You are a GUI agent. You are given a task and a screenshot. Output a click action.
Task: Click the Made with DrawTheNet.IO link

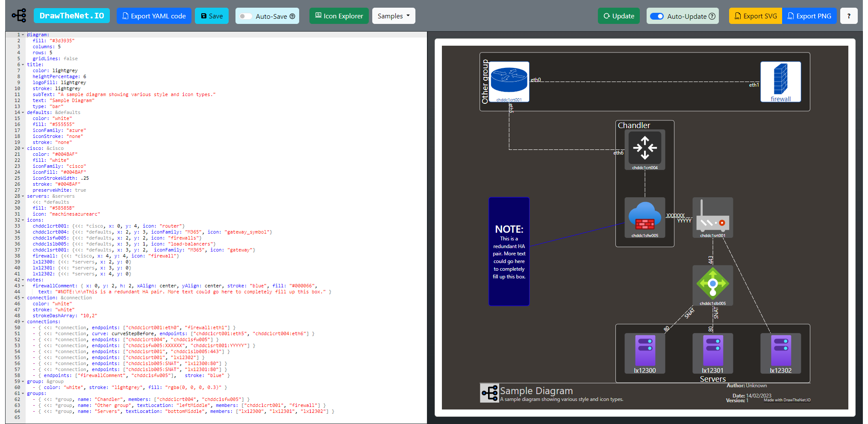787,400
